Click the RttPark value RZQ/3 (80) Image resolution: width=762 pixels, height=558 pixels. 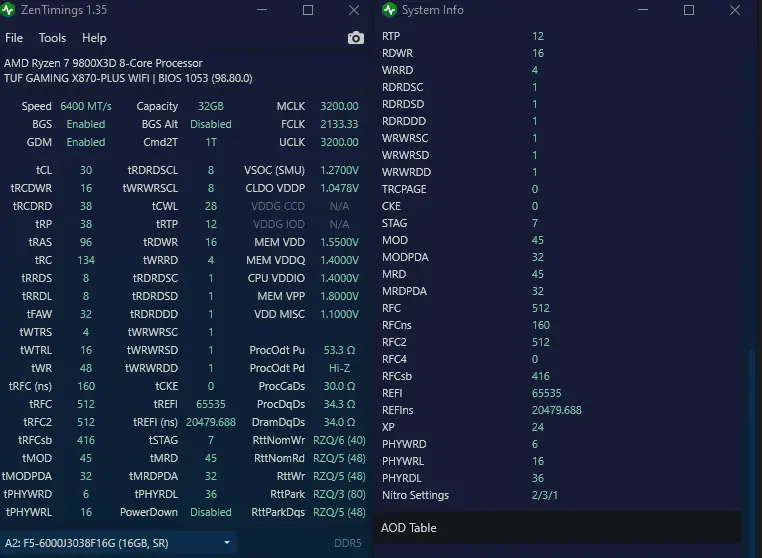tap(339, 494)
